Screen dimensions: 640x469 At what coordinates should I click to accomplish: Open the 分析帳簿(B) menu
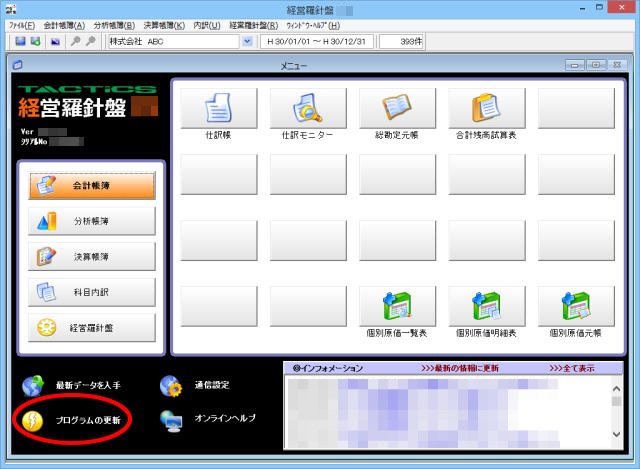[x=114, y=25]
